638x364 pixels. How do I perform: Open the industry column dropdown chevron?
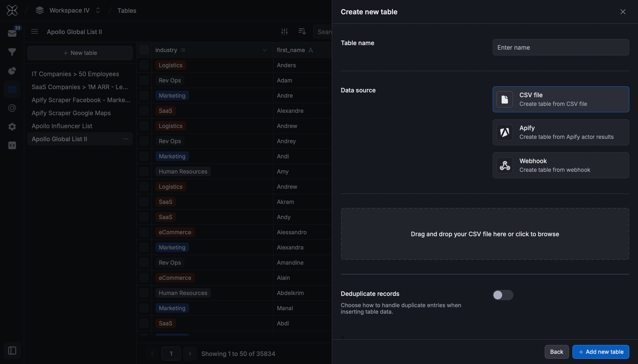click(265, 50)
